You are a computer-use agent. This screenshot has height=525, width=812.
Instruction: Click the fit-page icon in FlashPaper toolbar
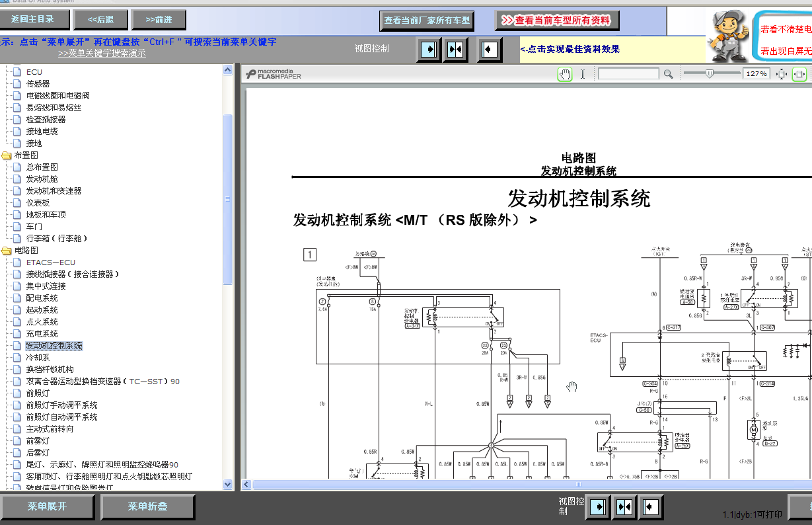click(782, 74)
